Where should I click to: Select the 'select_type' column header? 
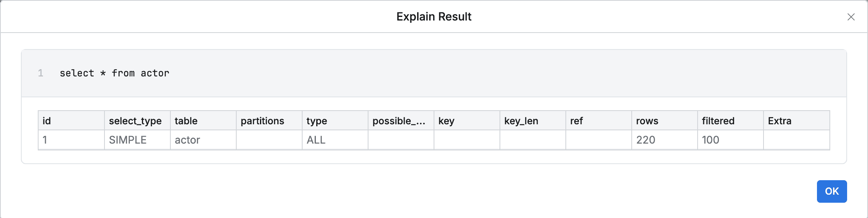pyautogui.click(x=135, y=121)
